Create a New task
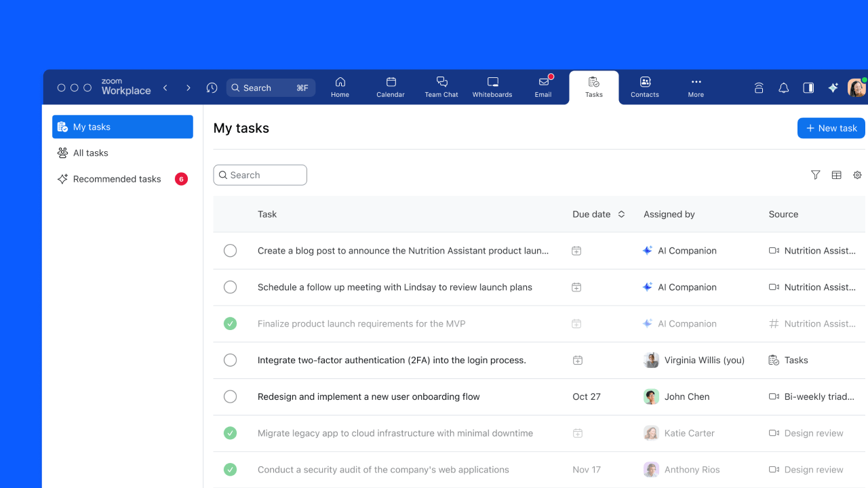The height and width of the screenshot is (488, 868). [831, 127]
